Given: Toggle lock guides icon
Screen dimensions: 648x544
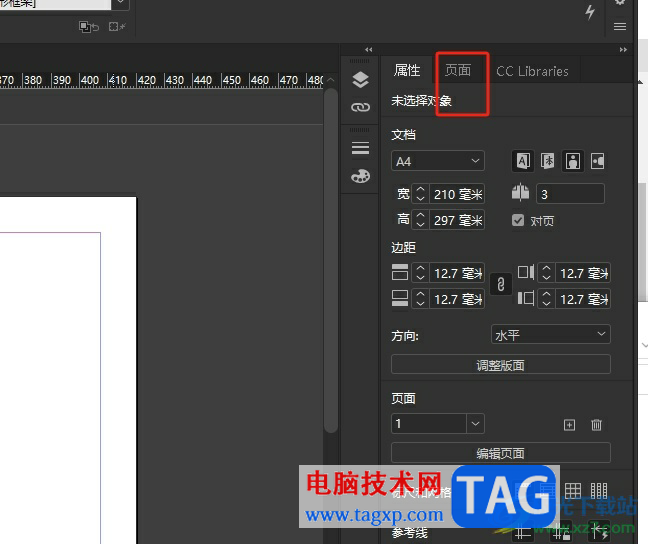Looking at the screenshot, I should coord(562,532).
